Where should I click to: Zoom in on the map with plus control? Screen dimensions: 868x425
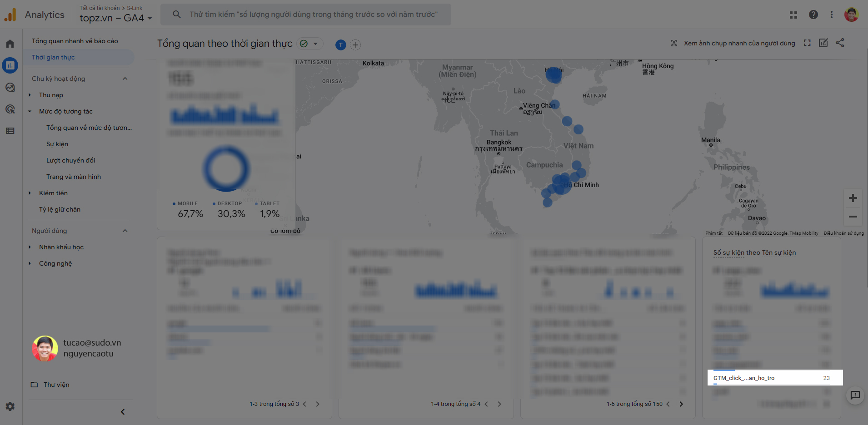click(853, 198)
